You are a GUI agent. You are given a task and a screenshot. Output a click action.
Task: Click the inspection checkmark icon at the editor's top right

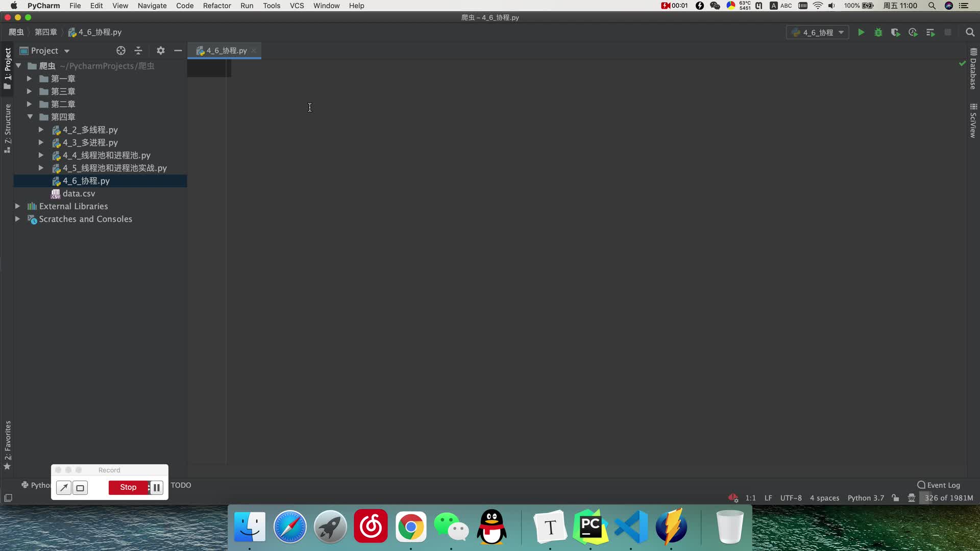(x=962, y=64)
